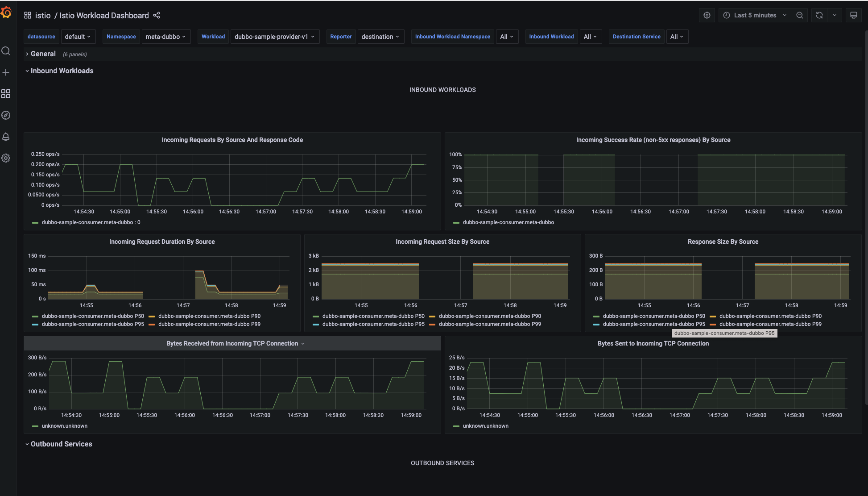The height and width of the screenshot is (496, 868).
Task: Click the Grafana logo home icon
Action: pos(6,13)
